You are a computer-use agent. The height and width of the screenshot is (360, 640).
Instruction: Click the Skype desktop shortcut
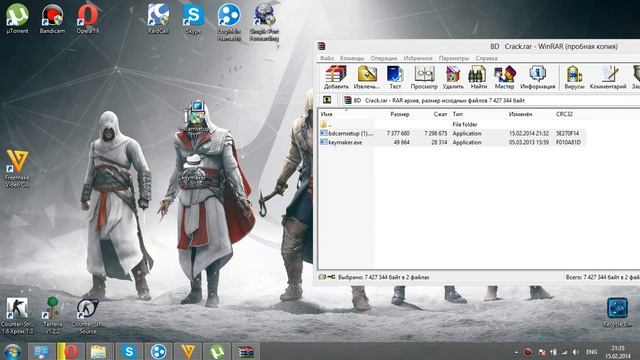[193, 19]
